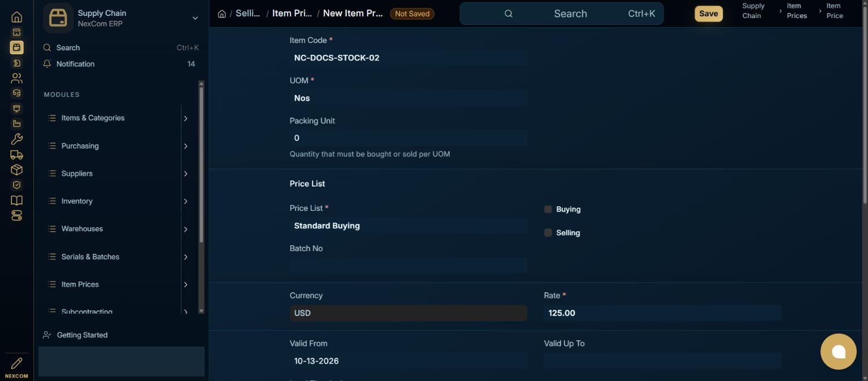Open the Purchasing module label
Screen dimensions: 868x381
(80, 146)
